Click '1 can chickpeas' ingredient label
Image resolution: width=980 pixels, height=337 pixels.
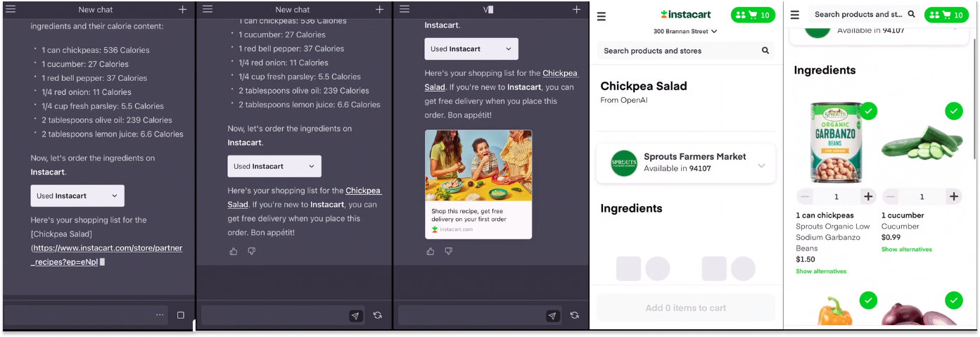click(x=825, y=215)
